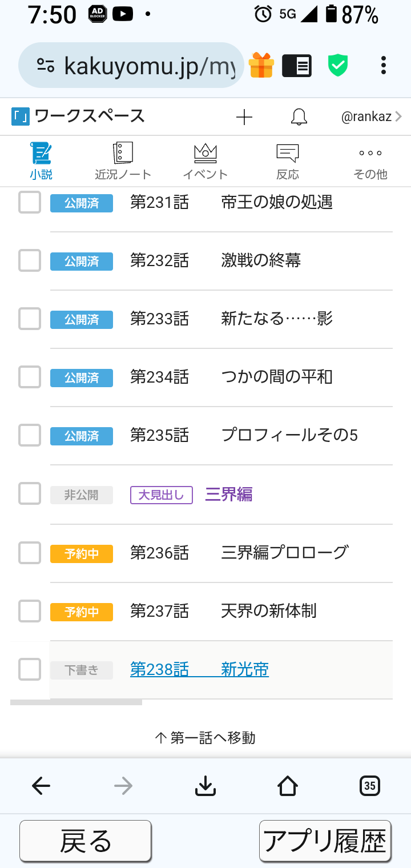
Task: Open the その他 more options tab
Action: coord(370,162)
